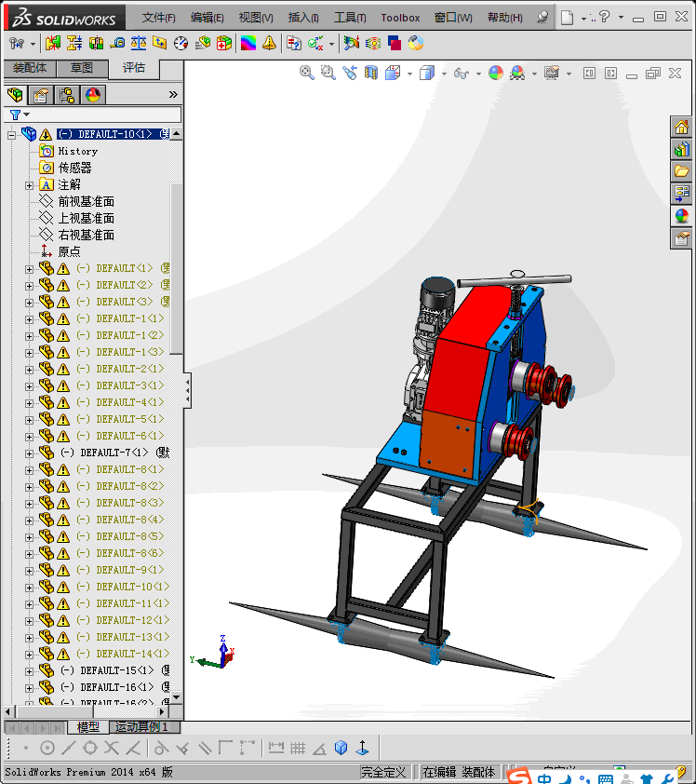Click Edit Appearance sphere icon in view toolbar

pyautogui.click(x=496, y=73)
